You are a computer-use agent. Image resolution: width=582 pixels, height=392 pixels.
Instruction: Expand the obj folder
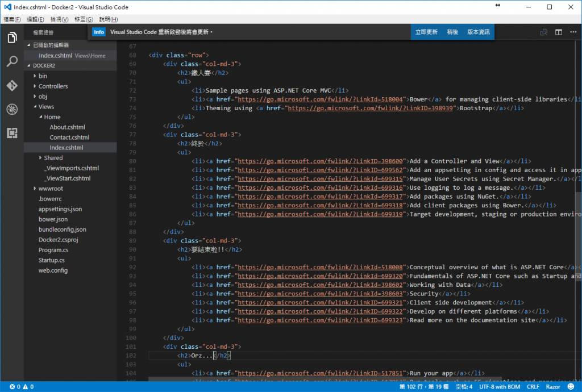point(35,97)
